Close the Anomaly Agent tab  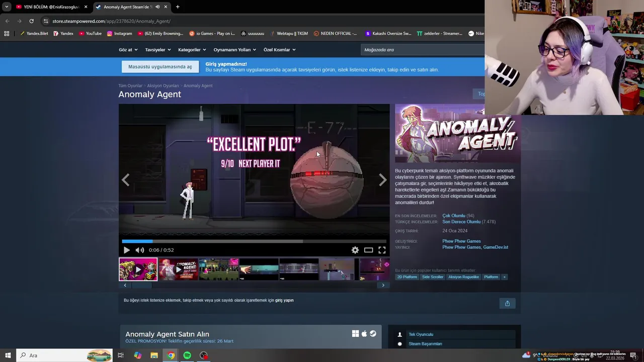coord(166,7)
